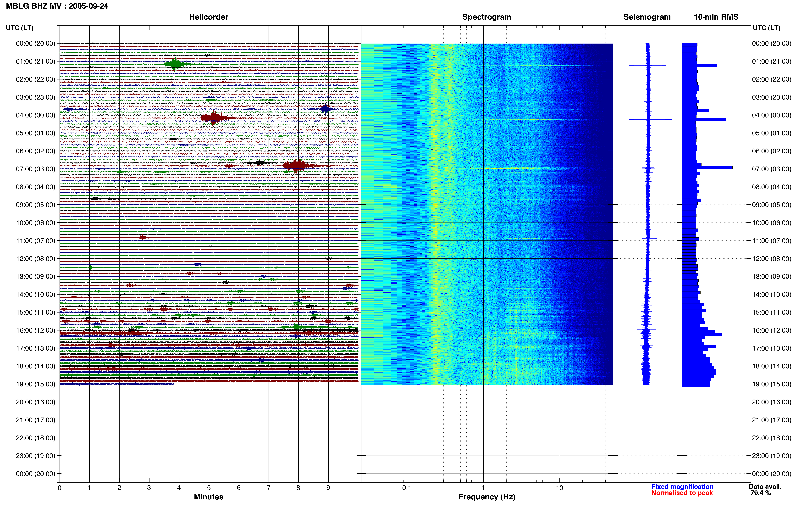Click the left '04:00 (00:00)' time label
The height and width of the screenshot is (508, 812).
pyautogui.click(x=36, y=115)
